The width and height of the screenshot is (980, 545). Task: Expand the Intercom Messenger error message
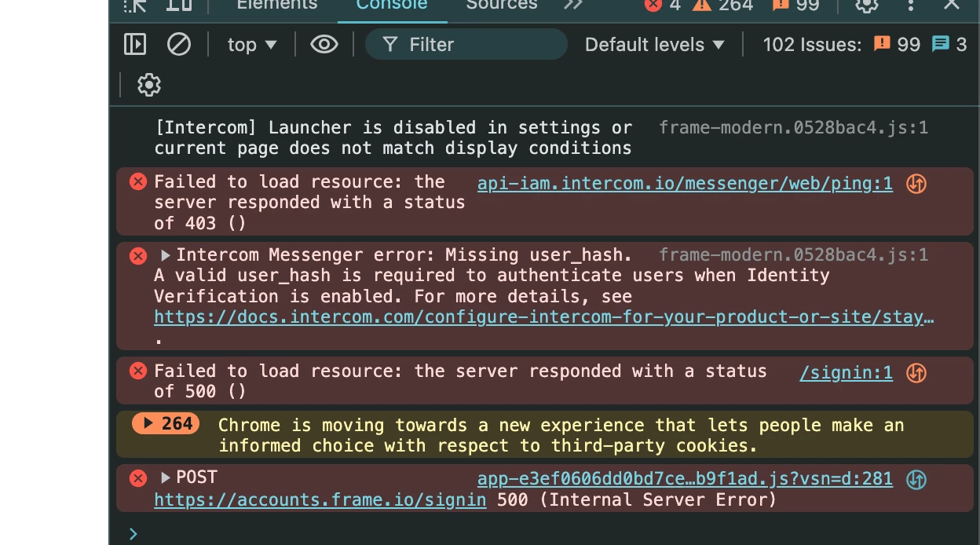166,255
